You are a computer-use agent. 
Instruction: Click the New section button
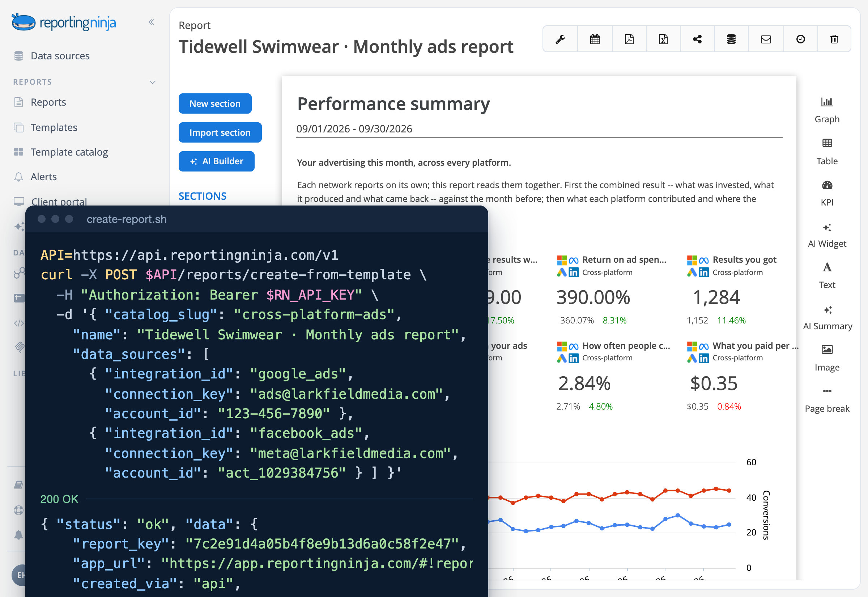215,103
